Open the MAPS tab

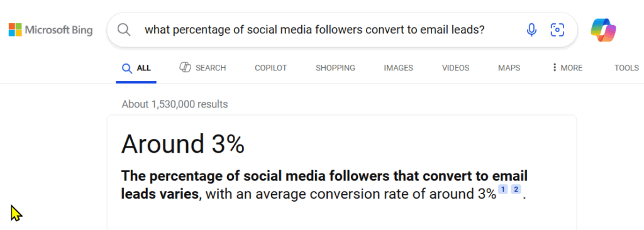click(509, 68)
